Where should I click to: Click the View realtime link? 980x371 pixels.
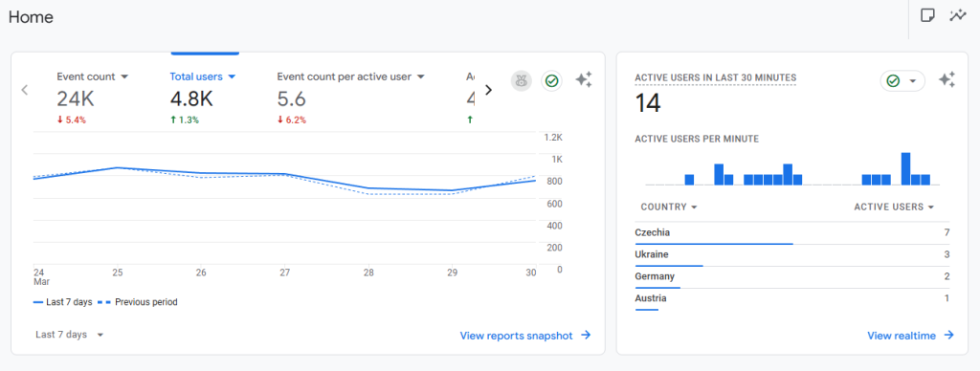911,336
